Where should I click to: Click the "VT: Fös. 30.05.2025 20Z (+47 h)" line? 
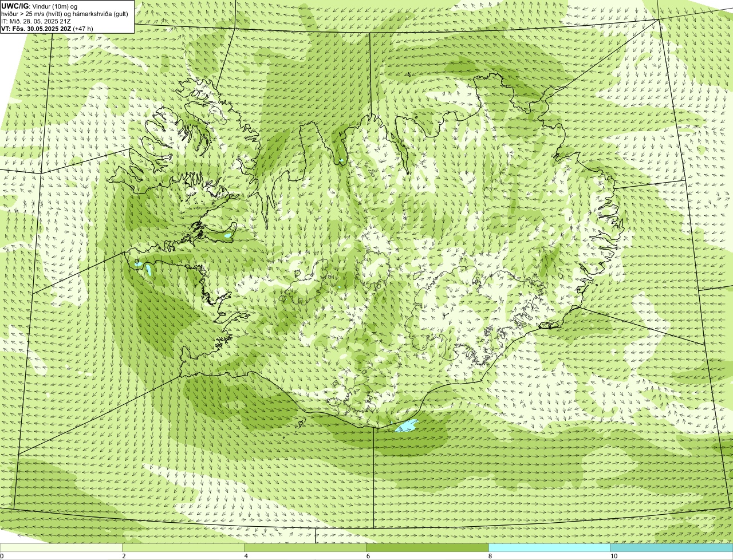(x=47, y=28)
